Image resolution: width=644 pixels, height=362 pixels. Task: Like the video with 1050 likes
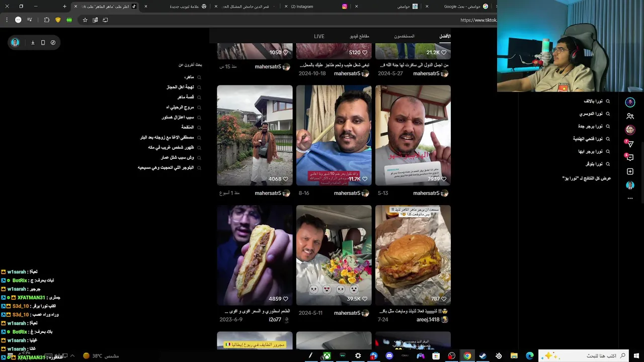(x=285, y=52)
